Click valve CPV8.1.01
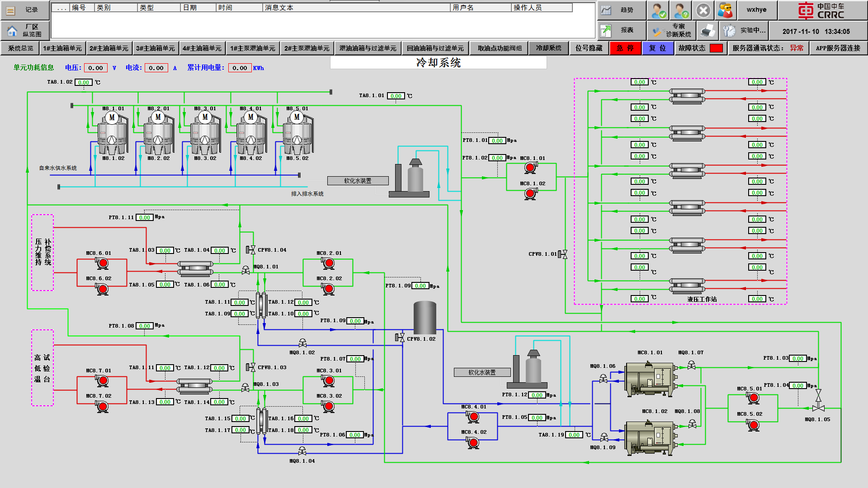 pos(562,254)
